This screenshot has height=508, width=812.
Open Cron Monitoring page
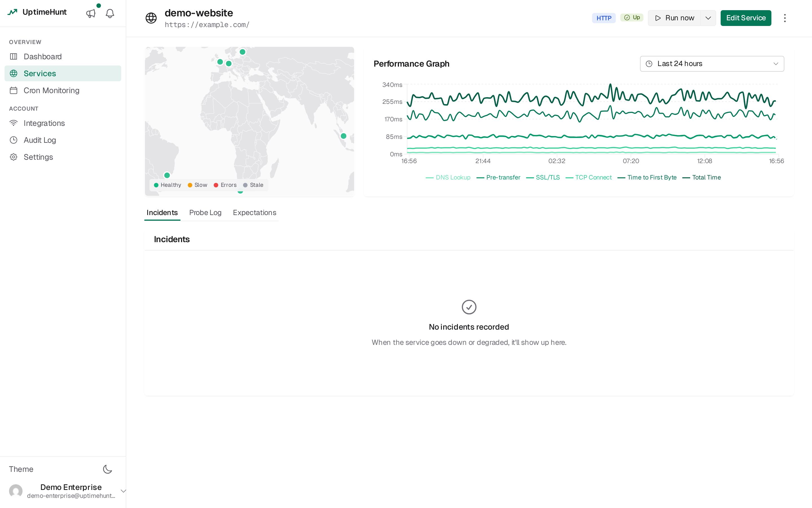tap(63, 90)
